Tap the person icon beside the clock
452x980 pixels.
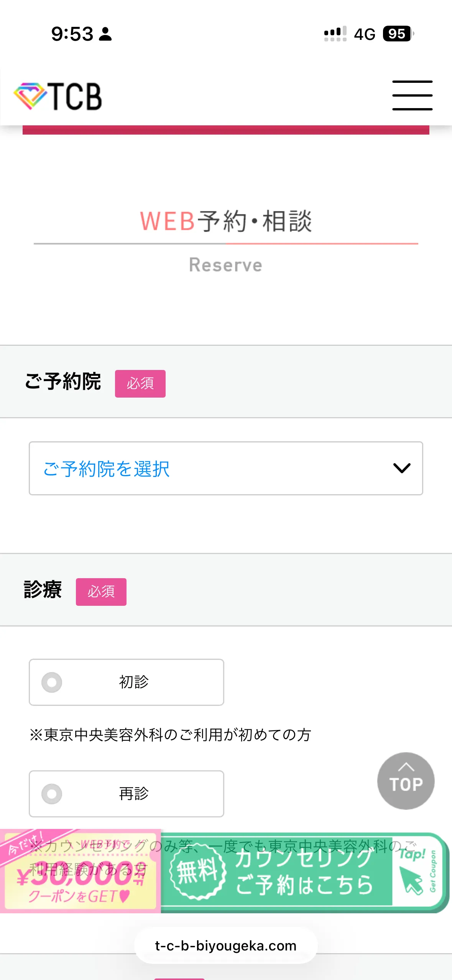[105, 34]
